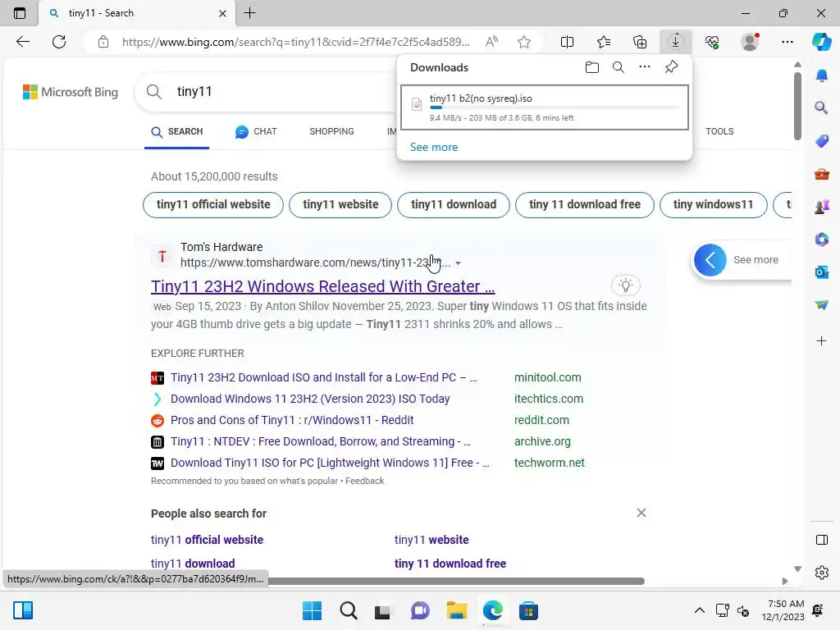Toggle the Downloads toolbar button
Image resolution: width=840 pixels, height=630 pixels.
tap(676, 42)
